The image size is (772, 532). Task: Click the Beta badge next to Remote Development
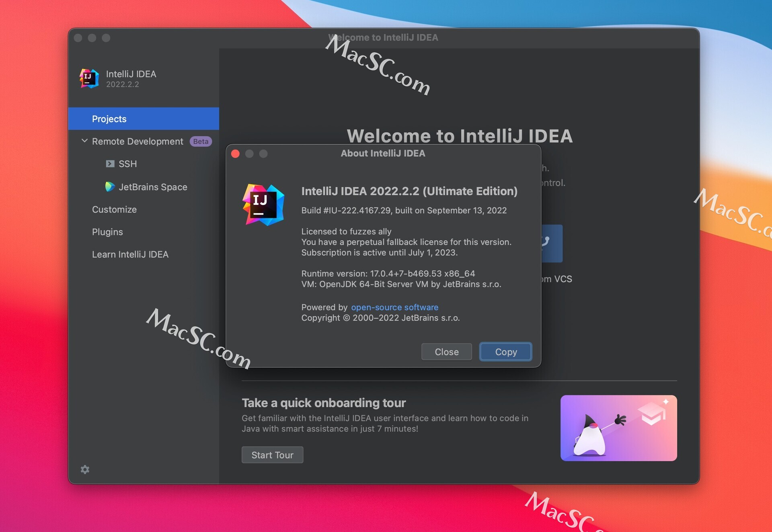click(x=201, y=141)
